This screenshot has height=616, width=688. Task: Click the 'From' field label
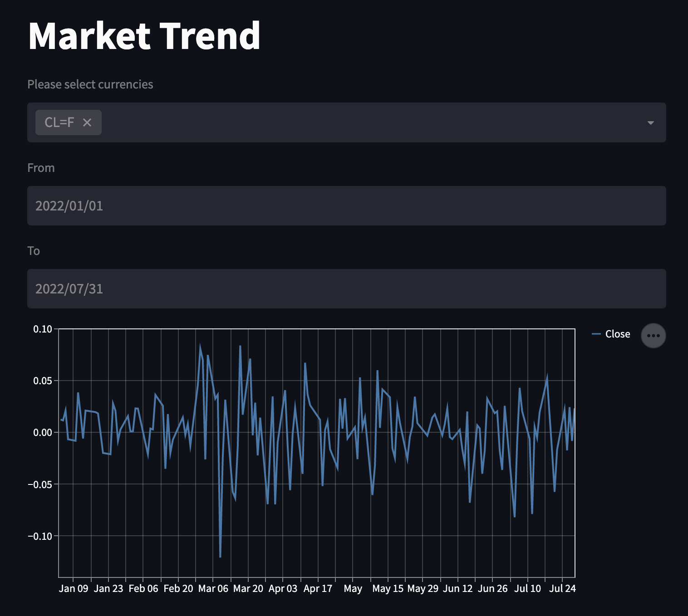coord(41,168)
